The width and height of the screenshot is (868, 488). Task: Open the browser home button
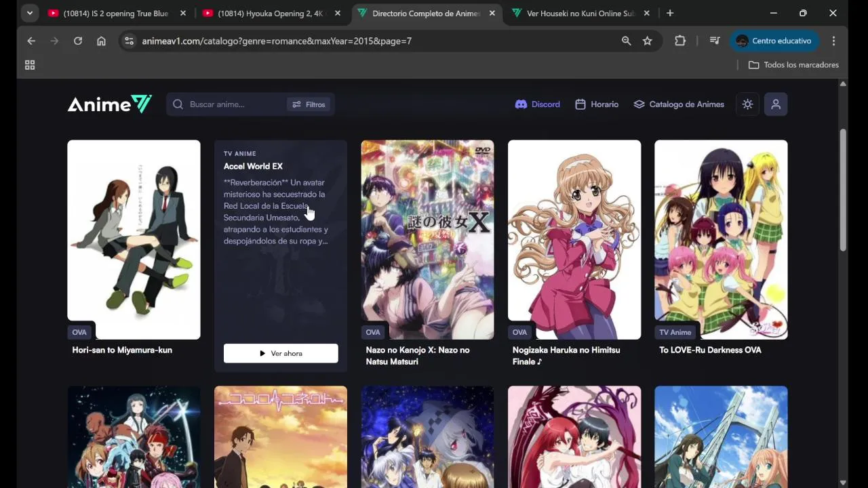(x=101, y=41)
